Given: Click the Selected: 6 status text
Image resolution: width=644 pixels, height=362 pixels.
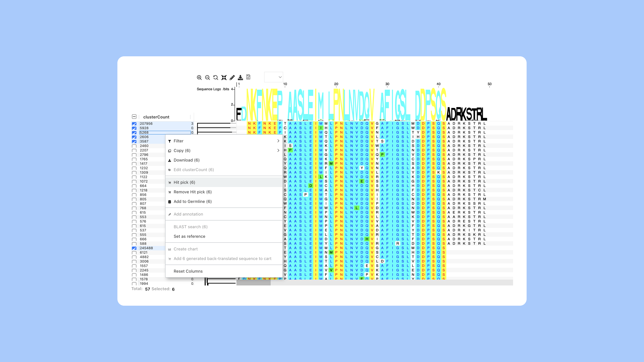Looking at the screenshot, I should click(x=163, y=289).
